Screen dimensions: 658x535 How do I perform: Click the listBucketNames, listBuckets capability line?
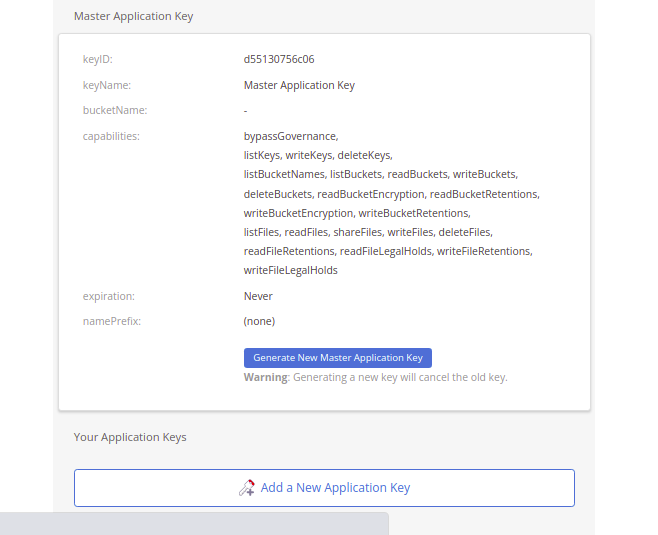[381, 174]
